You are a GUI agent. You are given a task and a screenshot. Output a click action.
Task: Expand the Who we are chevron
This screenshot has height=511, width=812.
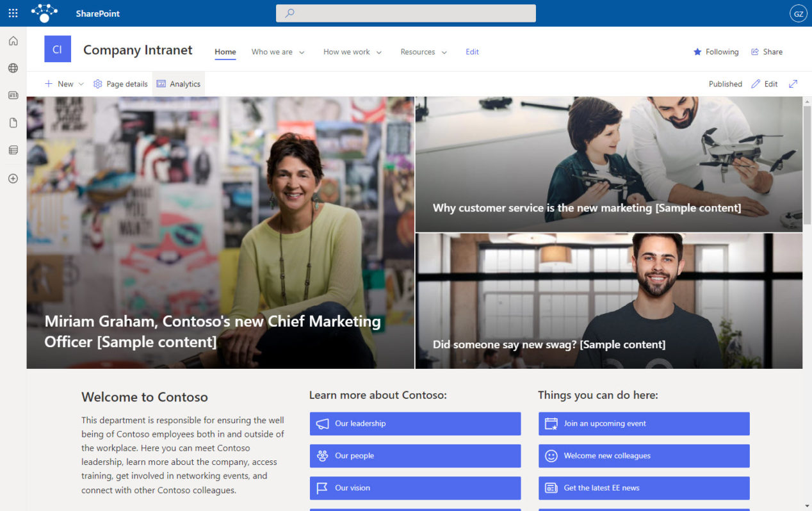(302, 53)
